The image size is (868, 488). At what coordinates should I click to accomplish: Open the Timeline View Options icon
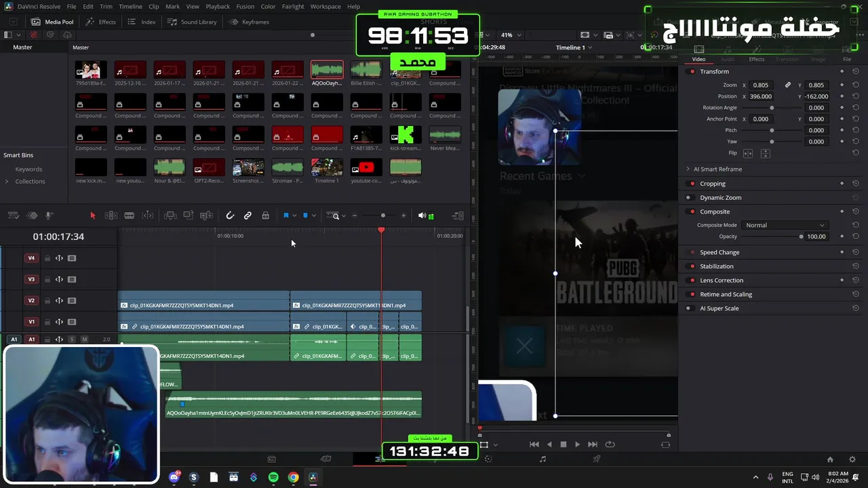13,216
